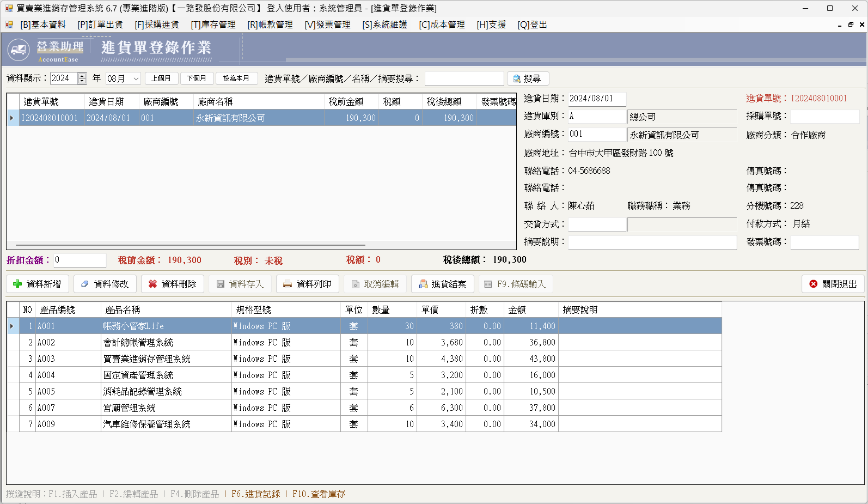868x504 pixels.
Task: Click the green plus icon on 資料新增
Action: point(17,284)
